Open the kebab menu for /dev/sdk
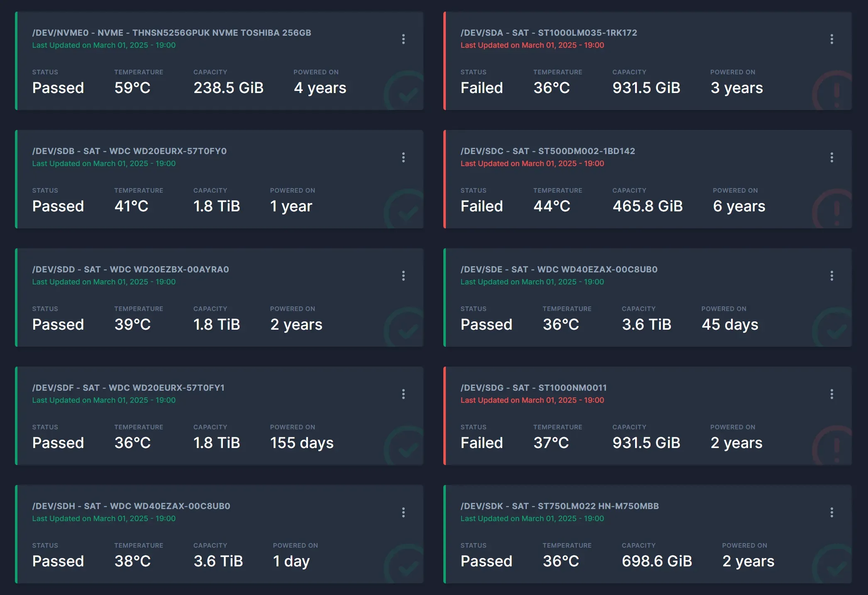This screenshot has height=595, width=868. (x=832, y=512)
